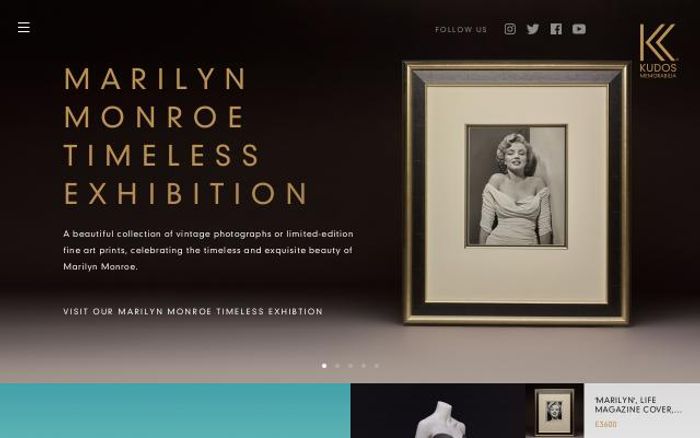This screenshot has height=438, width=700.
Task: Select the first carousel slide dot
Action: click(x=324, y=366)
